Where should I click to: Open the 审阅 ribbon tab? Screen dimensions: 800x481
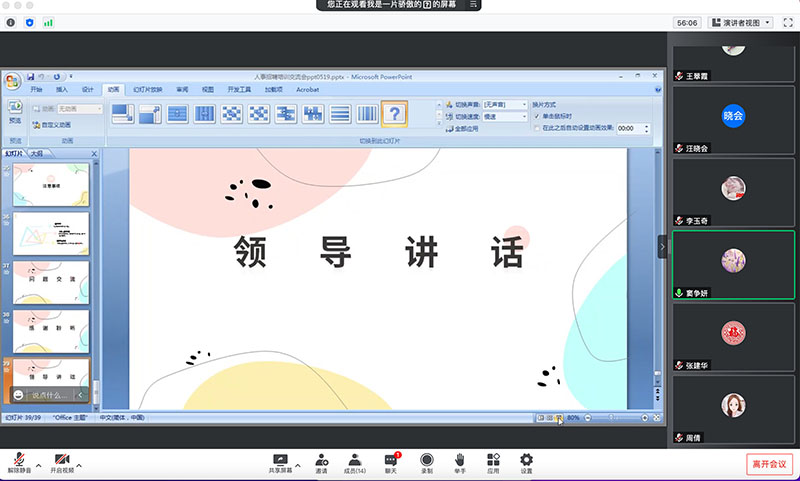(182, 89)
